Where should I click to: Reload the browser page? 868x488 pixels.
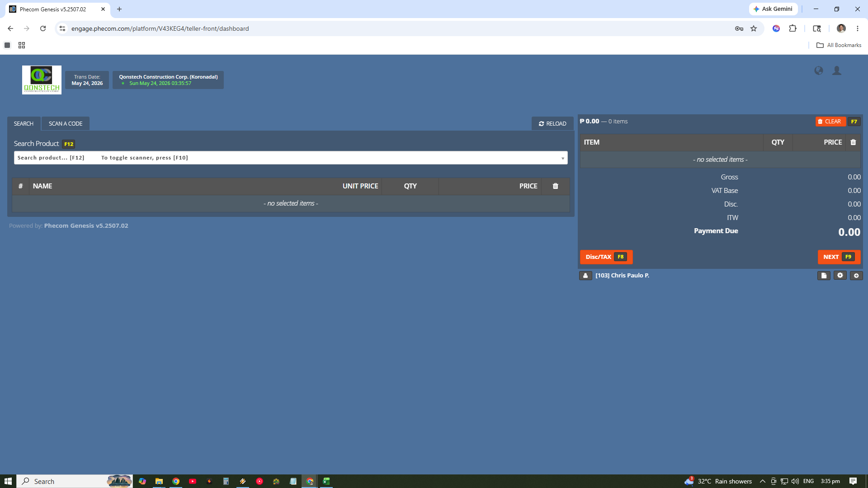point(43,28)
